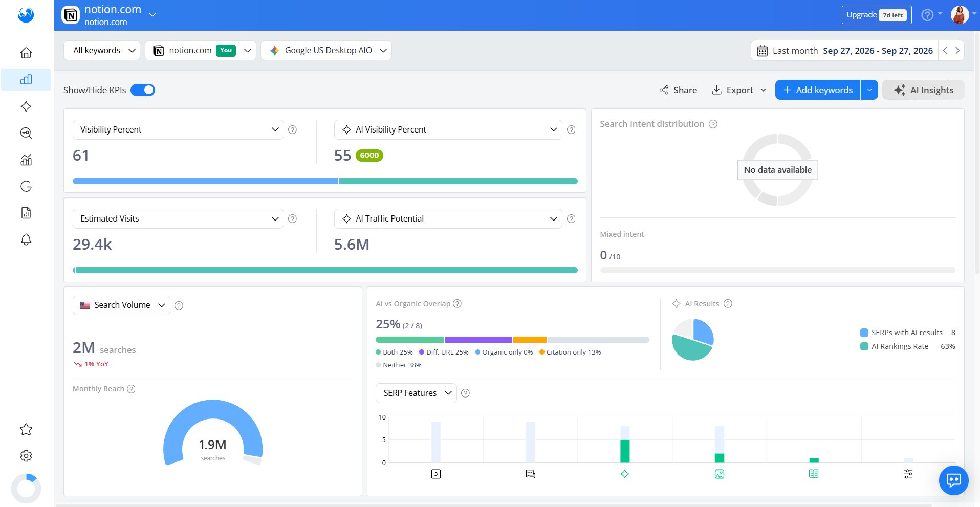
Task: Expand the AI Traffic Potential dropdown
Action: (448, 219)
